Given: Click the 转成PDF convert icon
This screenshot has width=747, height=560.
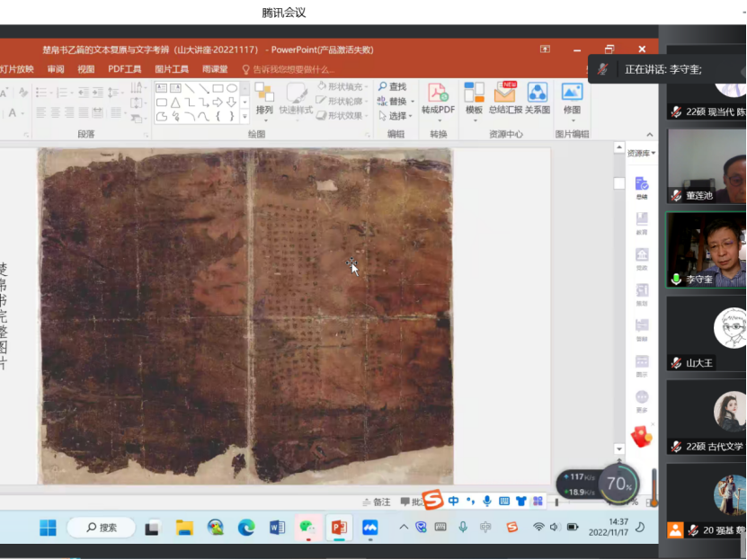Looking at the screenshot, I should [x=438, y=93].
